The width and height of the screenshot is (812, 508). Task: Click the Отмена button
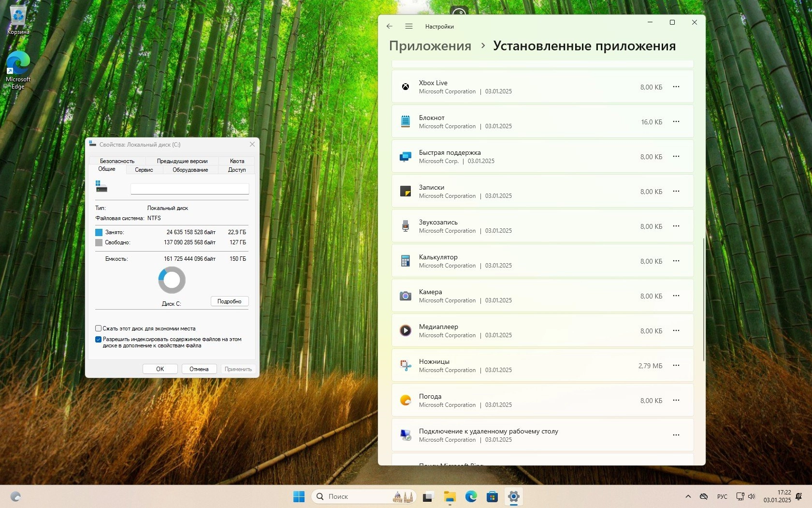coord(199,369)
